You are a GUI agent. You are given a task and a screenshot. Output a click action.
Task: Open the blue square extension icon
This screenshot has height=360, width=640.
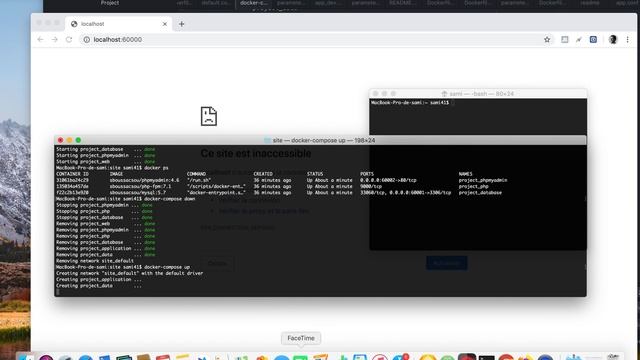point(593,40)
